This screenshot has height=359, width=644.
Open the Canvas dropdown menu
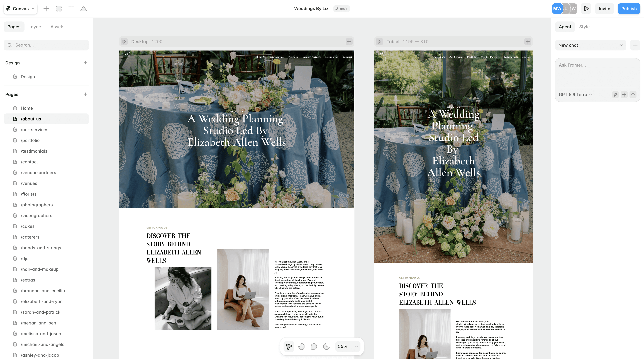pos(21,9)
